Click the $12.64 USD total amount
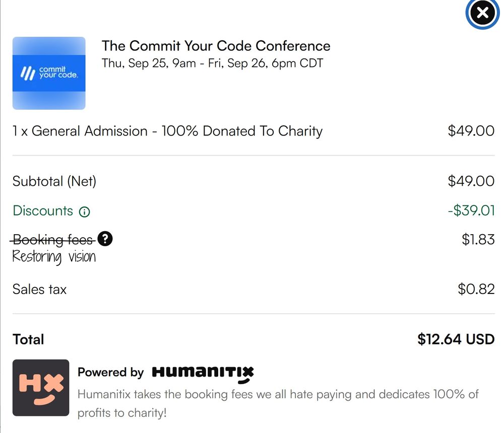Image resolution: width=504 pixels, height=433 pixels. [455, 339]
